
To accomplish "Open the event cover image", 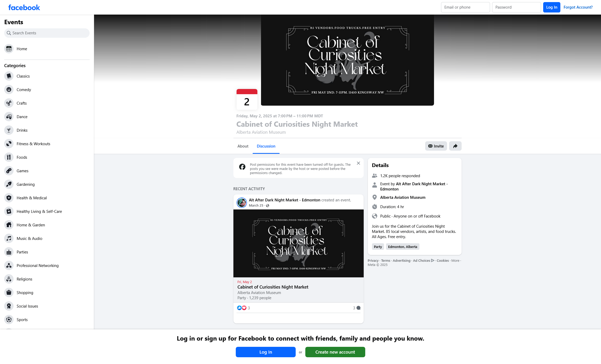I will point(347,60).
